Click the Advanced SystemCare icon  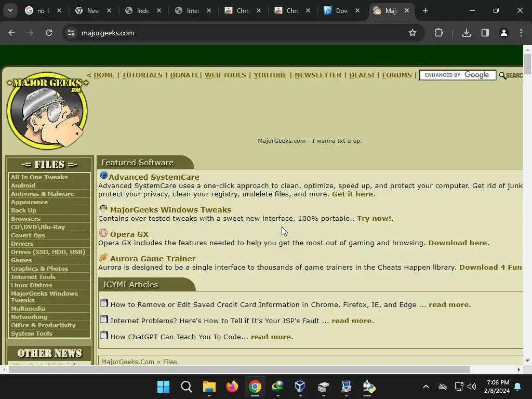[103, 176]
